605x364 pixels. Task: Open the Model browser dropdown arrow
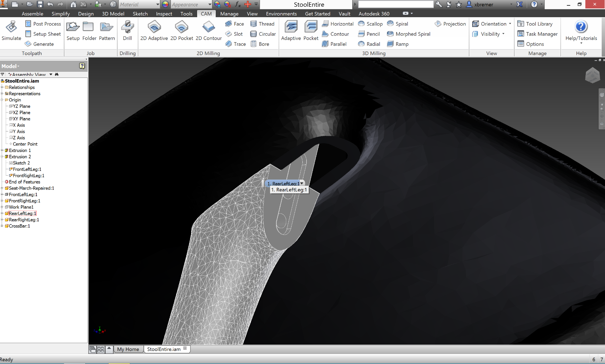click(x=18, y=66)
